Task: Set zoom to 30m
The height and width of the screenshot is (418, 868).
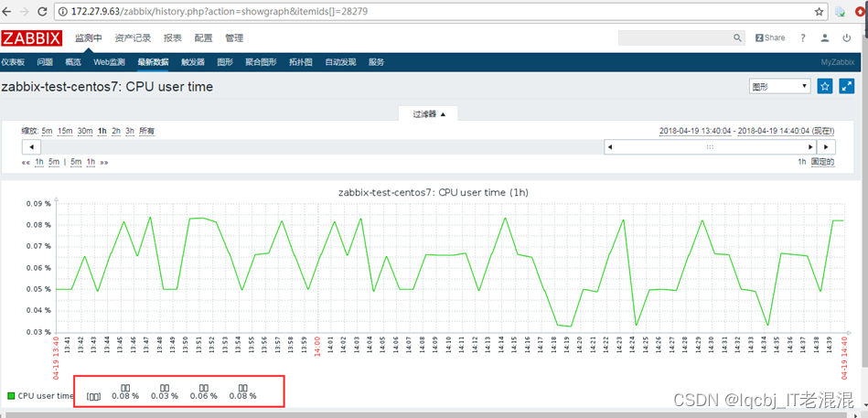Action: 85,131
